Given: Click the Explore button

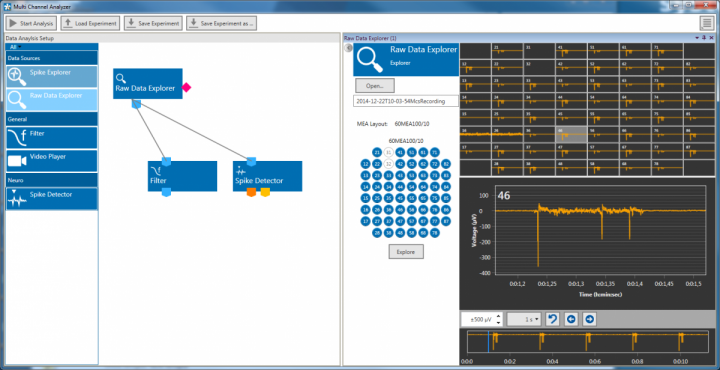Looking at the screenshot, I should click(x=406, y=252).
